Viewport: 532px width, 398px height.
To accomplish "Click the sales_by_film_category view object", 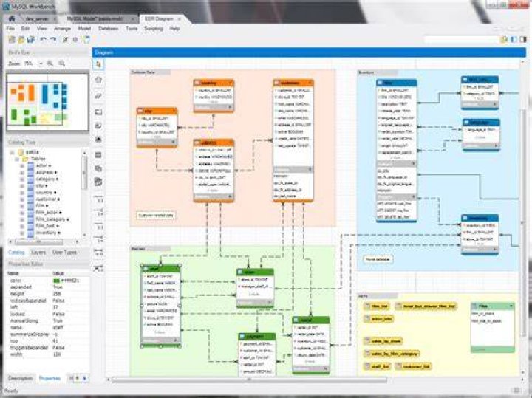I will coord(392,354).
